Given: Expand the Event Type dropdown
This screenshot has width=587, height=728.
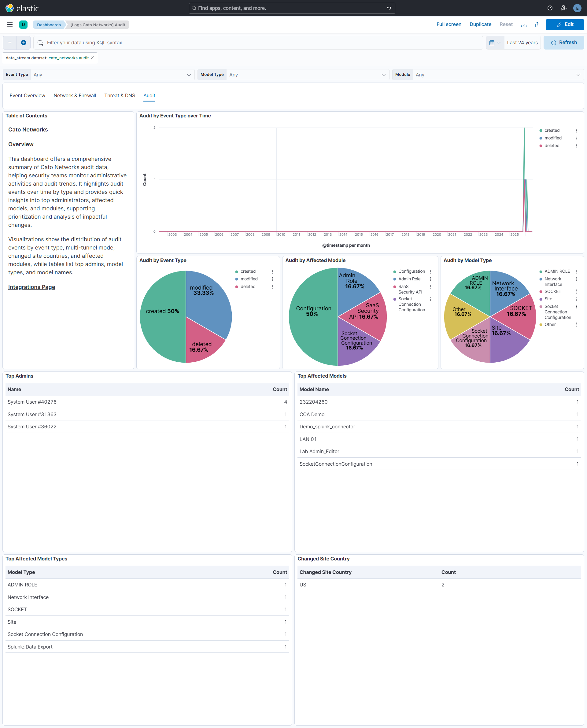Looking at the screenshot, I should [113, 75].
